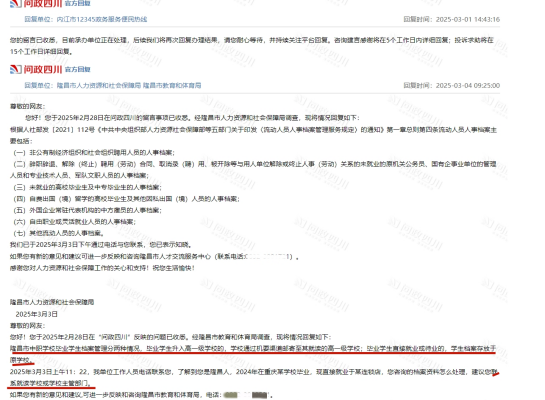Click item (一) 非公有制经济组织 line

pos(94,153)
